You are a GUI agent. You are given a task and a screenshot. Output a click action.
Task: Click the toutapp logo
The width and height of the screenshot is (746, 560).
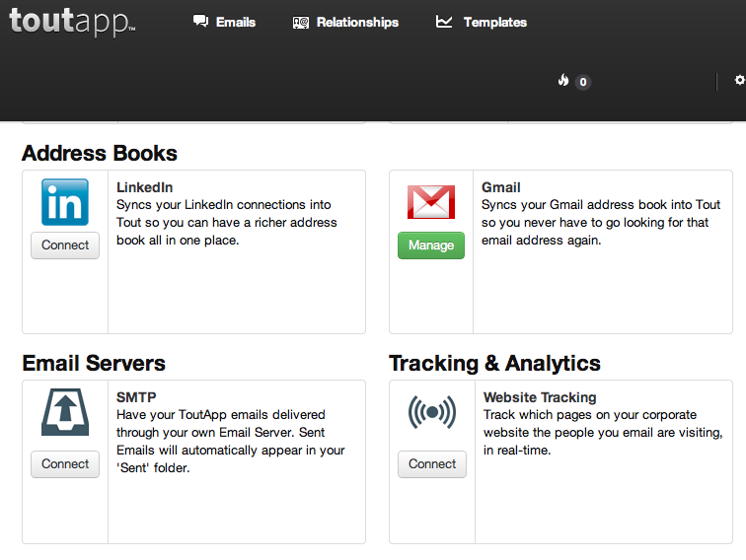(x=71, y=22)
